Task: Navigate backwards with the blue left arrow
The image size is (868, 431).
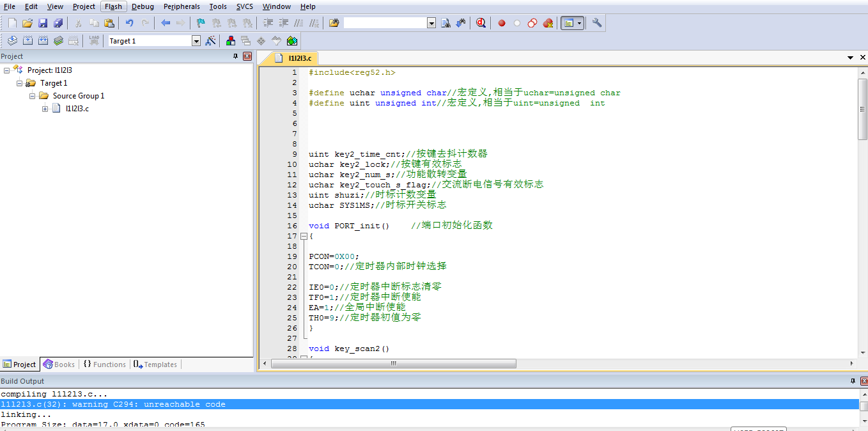Action: tap(166, 23)
